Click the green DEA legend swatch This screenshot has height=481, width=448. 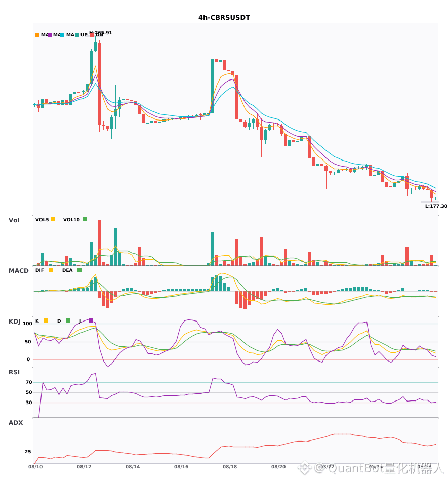point(79,270)
